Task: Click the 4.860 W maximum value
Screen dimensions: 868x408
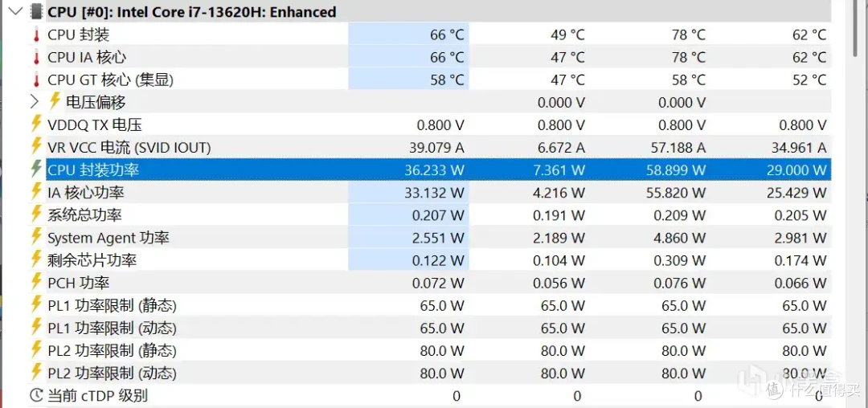Action: tap(680, 238)
